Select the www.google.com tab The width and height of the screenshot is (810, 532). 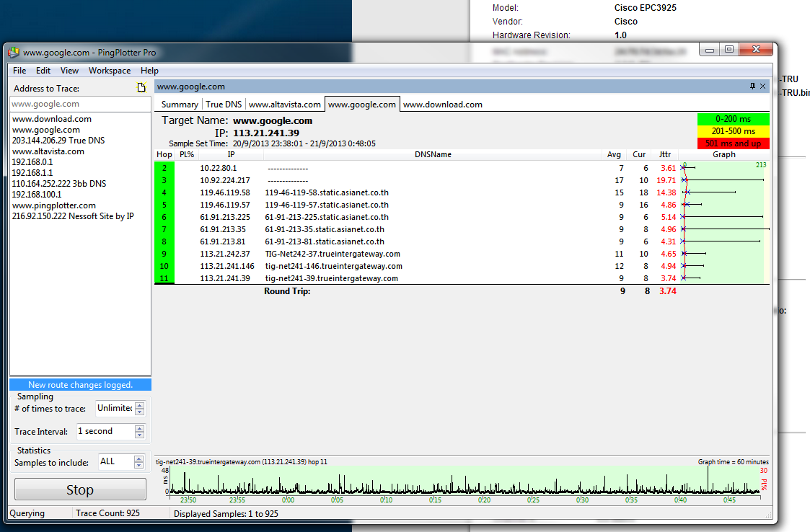[362, 105]
